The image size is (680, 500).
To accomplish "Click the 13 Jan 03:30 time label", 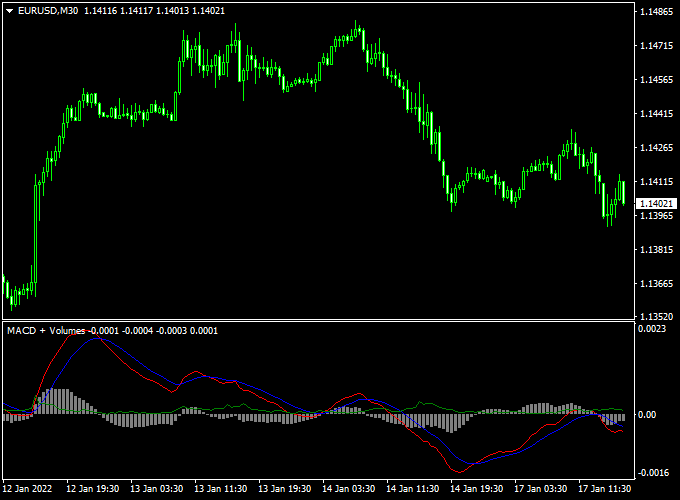I will 157,489.
